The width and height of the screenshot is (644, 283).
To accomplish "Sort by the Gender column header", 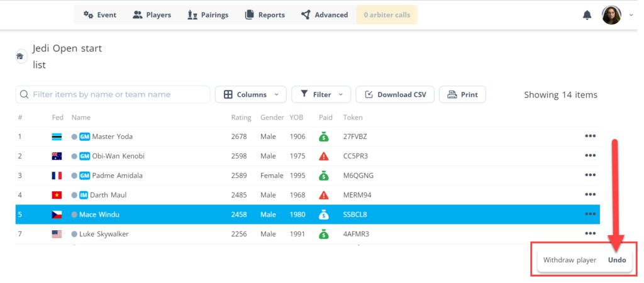I will point(272,118).
